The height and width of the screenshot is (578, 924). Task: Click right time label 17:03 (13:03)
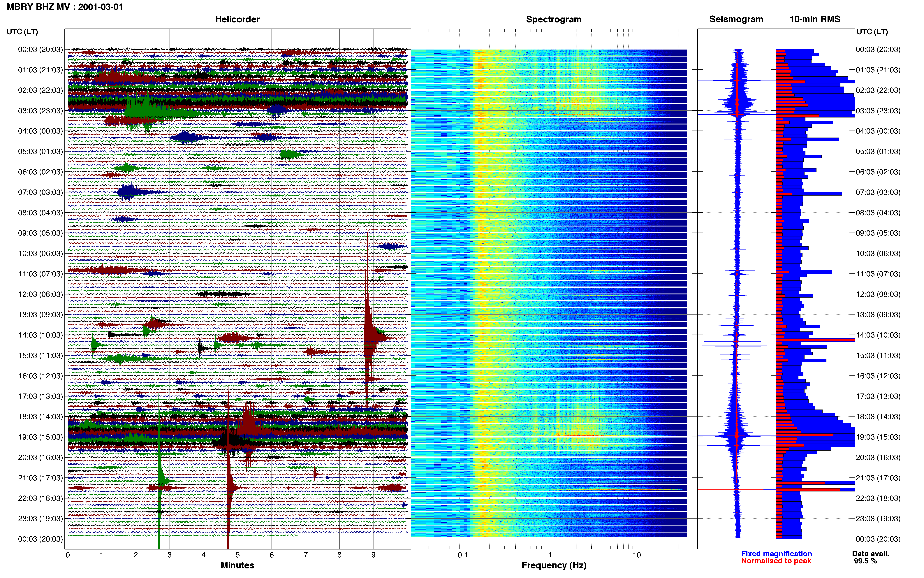pyautogui.click(x=878, y=396)
